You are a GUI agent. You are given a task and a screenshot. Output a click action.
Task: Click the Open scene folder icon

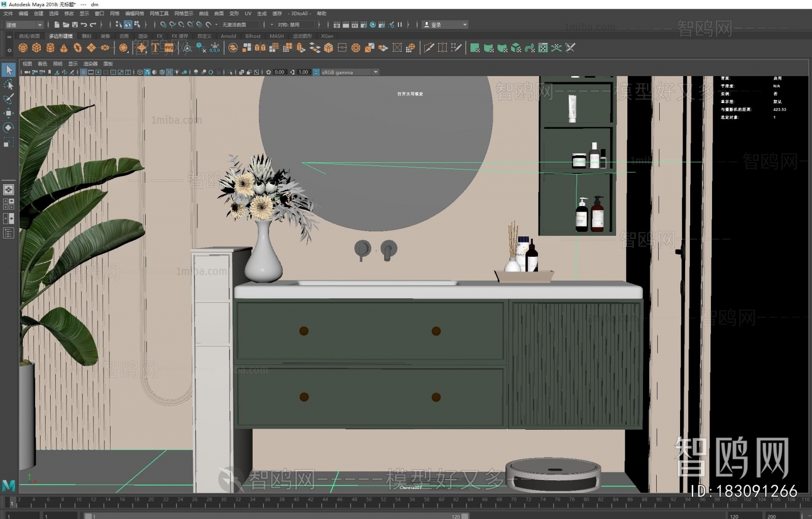coord(66,24)
